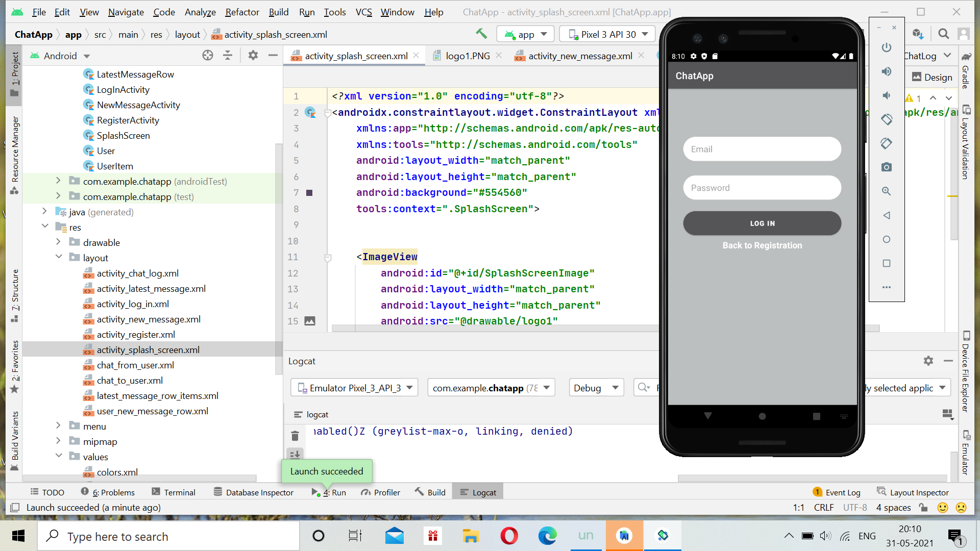
Task: Click the emulator rotate left icon
Action: tap(887, 119)
